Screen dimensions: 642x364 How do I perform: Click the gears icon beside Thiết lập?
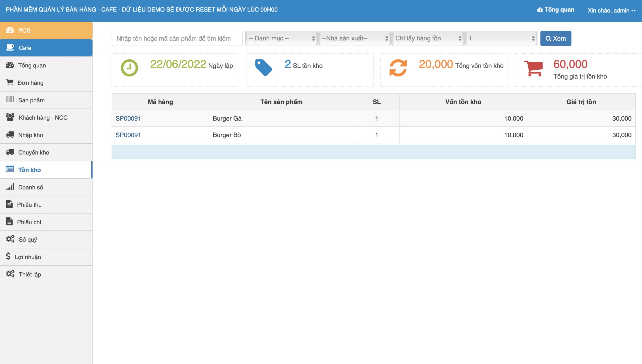[x=10, y=274]
